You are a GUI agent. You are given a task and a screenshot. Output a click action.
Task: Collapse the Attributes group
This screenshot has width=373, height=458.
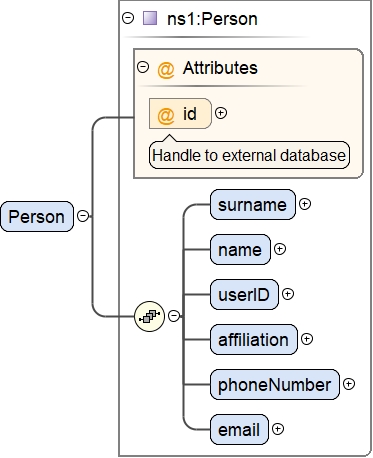pyautogui.click(x=143, y=67)
